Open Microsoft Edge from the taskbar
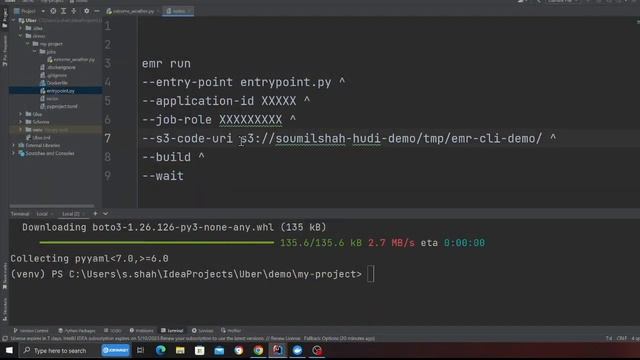 pyautogui.click(x=160, y=350)
